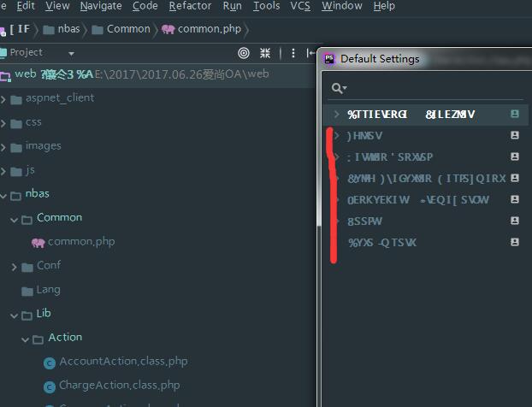Click the common.php breadcrumb in navigation bar
The height and width of the screenshot is (407, 532).
[x=202, y=29]
